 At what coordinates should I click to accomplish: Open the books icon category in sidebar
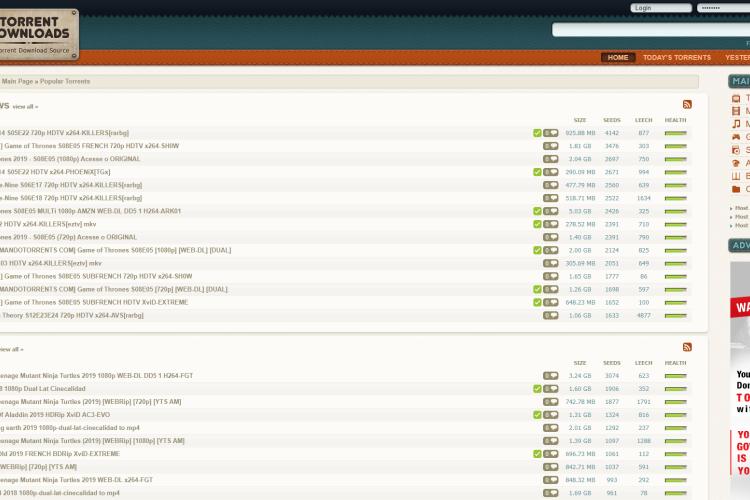pyautogui.click(x=736, y=176)
